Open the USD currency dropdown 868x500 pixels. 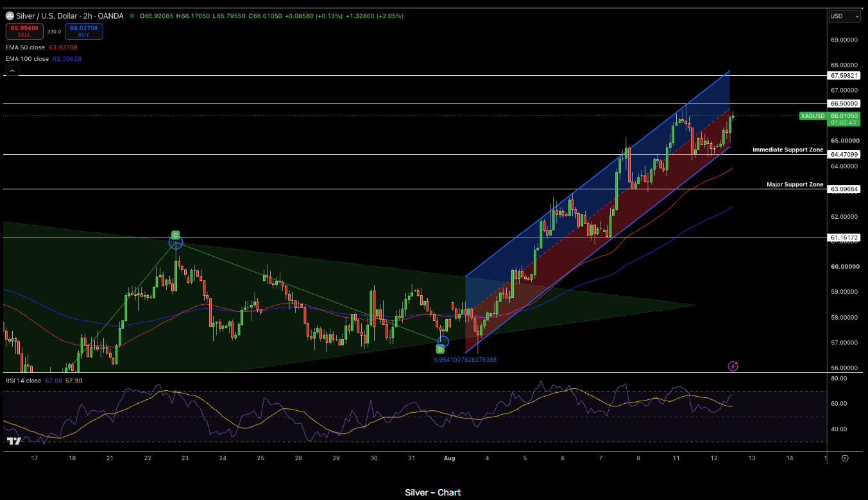point(844,17)
